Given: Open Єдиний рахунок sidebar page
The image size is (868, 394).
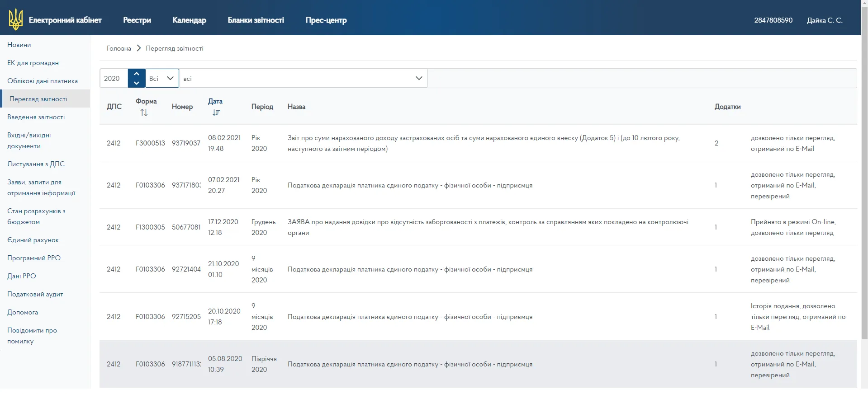Looking at the screenshot, I should 33,240.
